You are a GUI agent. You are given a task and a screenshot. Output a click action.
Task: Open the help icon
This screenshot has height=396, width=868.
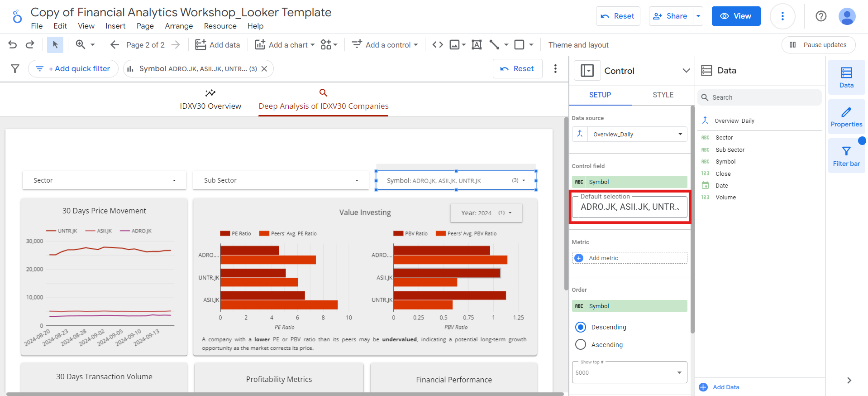(x=821, y=16)
